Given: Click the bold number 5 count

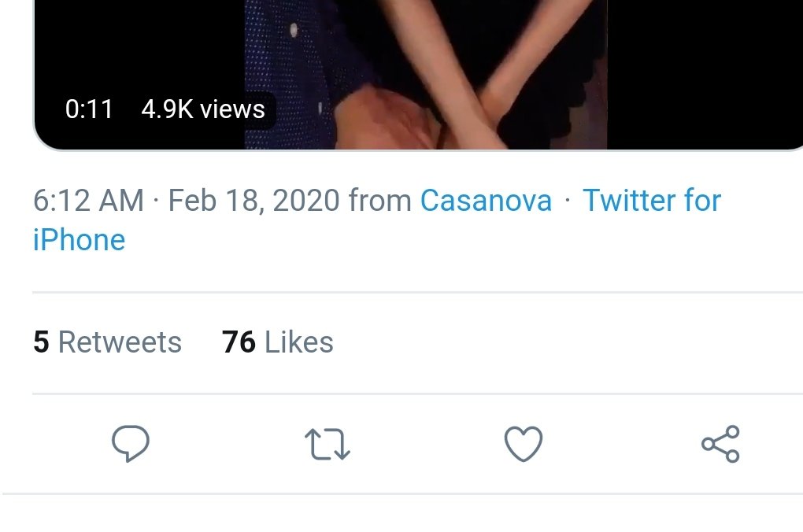Looking at the screenshot, I should pos(41,342).
